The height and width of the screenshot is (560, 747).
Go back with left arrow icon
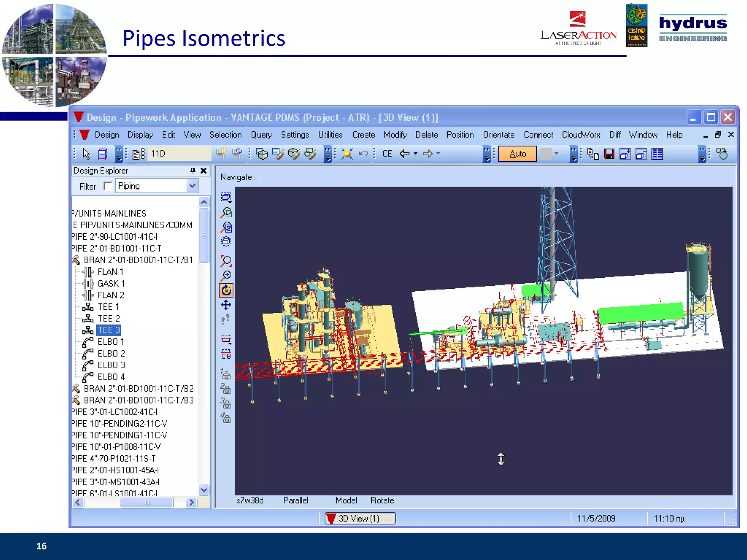click(404, 153)
